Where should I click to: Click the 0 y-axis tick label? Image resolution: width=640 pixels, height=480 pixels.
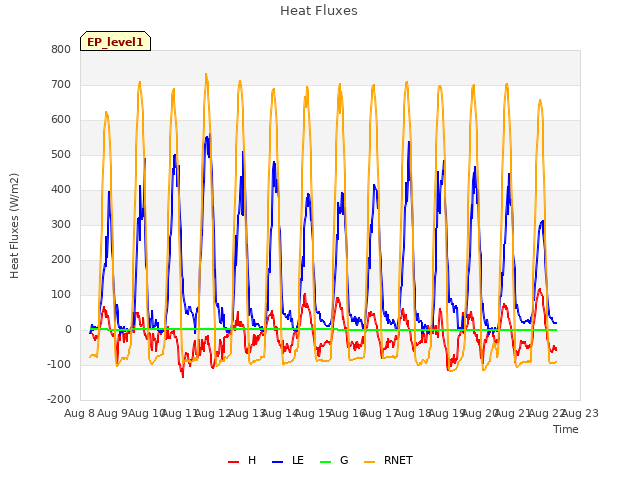tap(68, 330)
